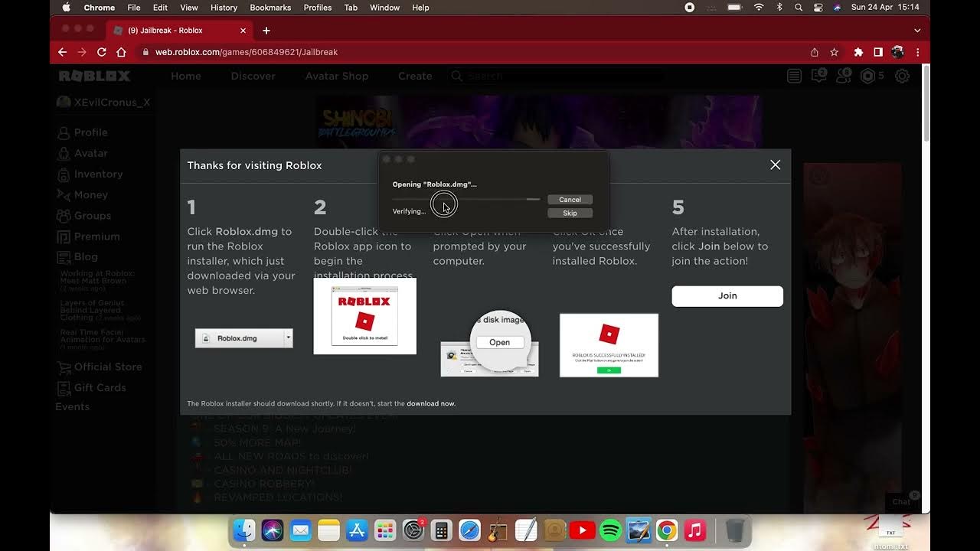The height and width of the screenshot is (551, 980).
Task: Click the Join button in step 5
Action: point(727,296)
